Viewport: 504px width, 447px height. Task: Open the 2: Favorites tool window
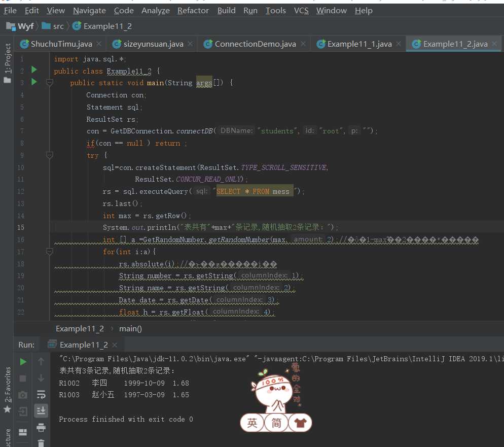[8, 390]
